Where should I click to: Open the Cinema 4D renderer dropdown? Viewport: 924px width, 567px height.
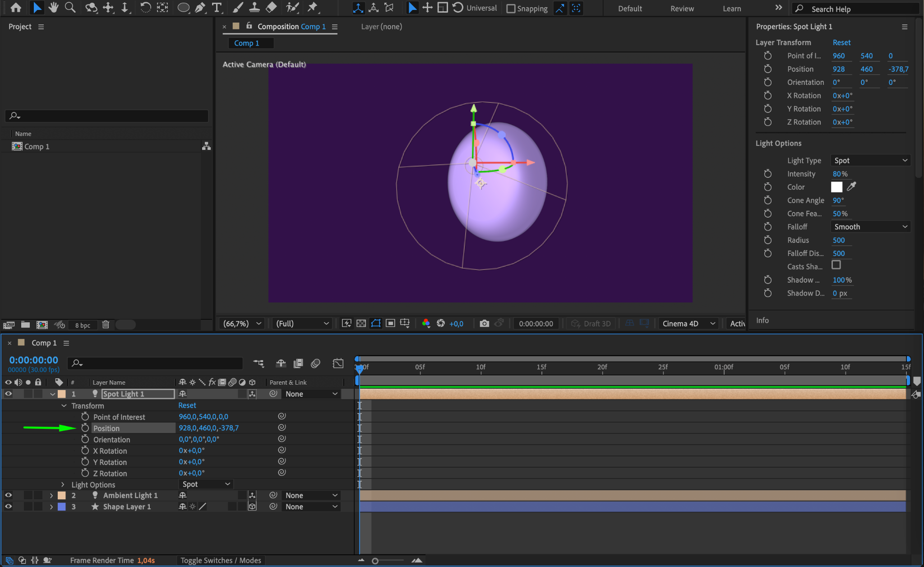click(x=688, y=323)
